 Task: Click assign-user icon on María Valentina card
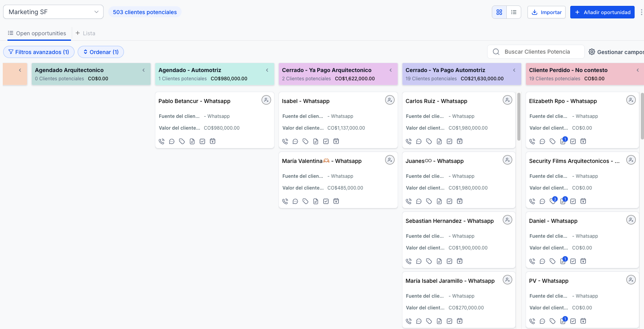tap(390, 160)
